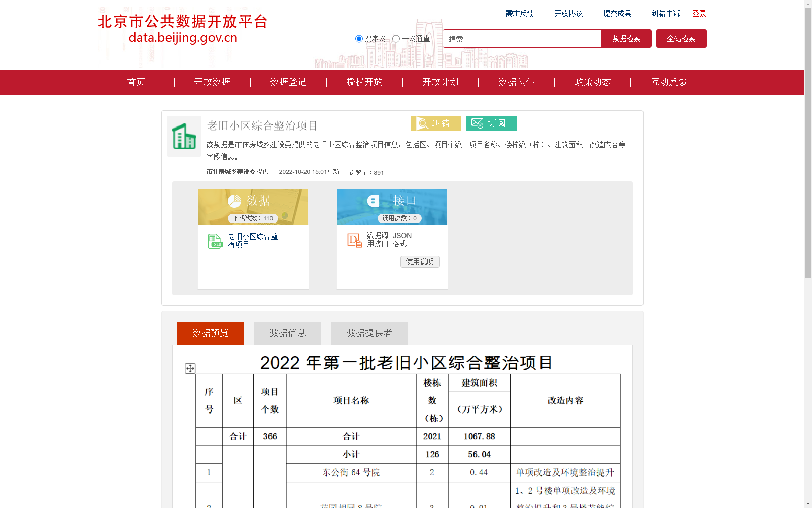The width and height of the screenshot is (812, 508).
Task: Click the 下载次数：110 badge
Action: pyautogui.click(x=253, y=218)
